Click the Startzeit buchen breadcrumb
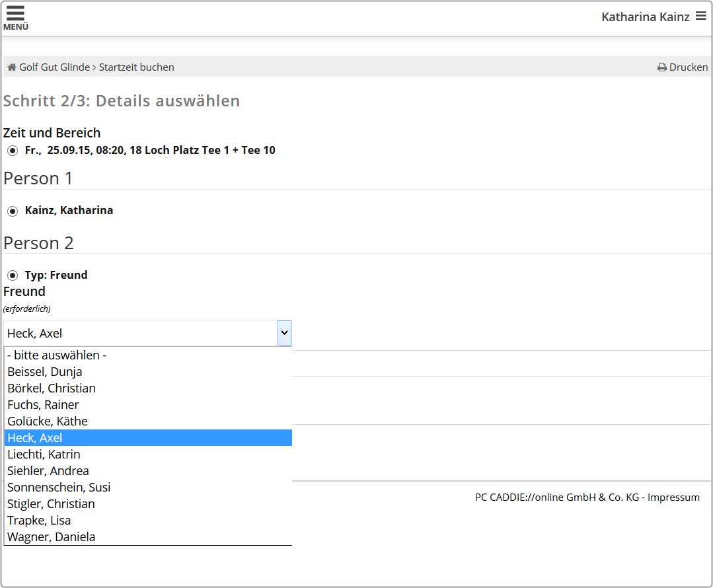 tap(137, 67)
